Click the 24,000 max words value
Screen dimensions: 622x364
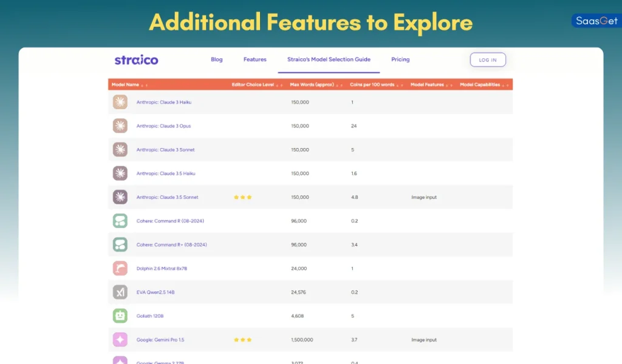(299, 269)
